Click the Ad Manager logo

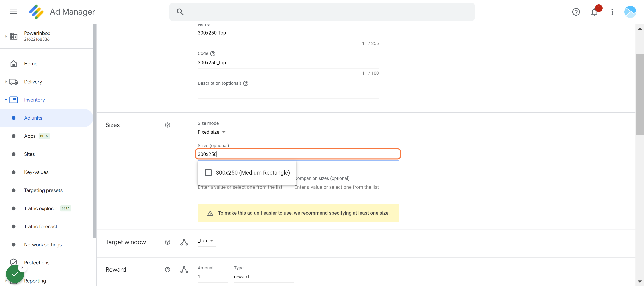[x=36, y=12]
